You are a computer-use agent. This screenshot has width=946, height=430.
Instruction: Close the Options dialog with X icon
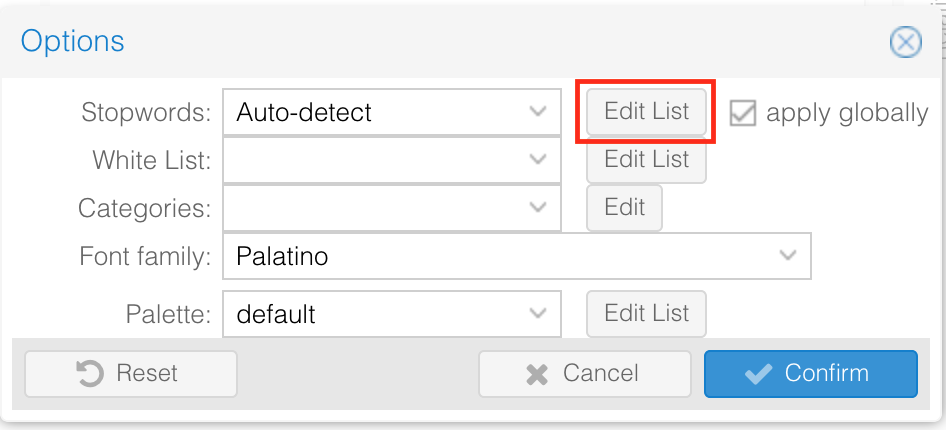pos(905,42)
